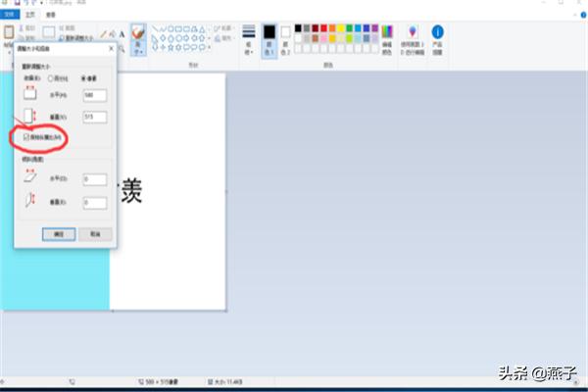Select the Pencil tool

point(104,34)
